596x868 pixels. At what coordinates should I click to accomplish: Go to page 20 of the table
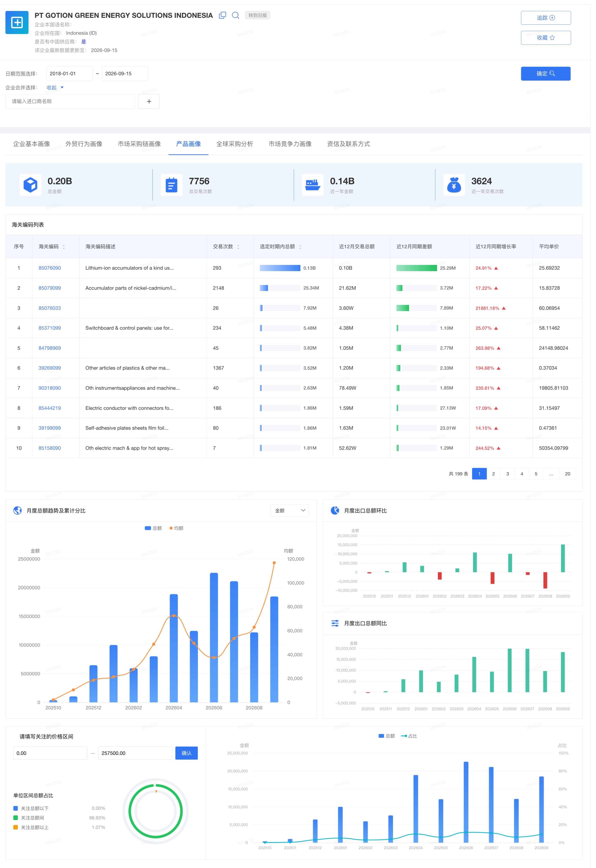click(x=568, y=474)
